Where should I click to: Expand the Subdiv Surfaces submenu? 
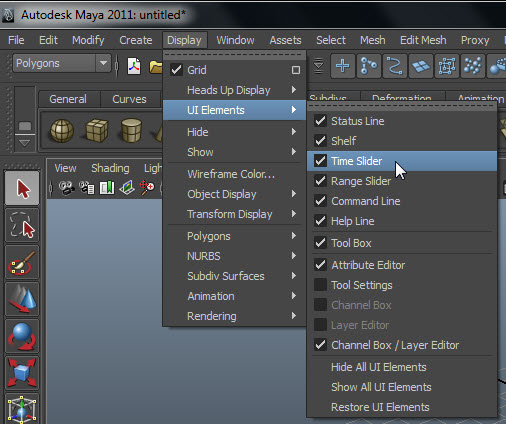(234, 276)
